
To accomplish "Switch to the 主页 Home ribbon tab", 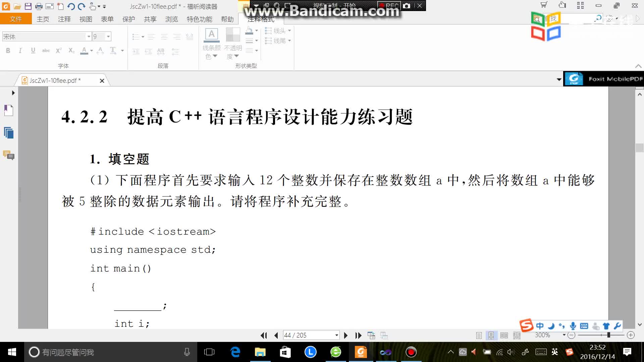I will (x=43, y=19).
